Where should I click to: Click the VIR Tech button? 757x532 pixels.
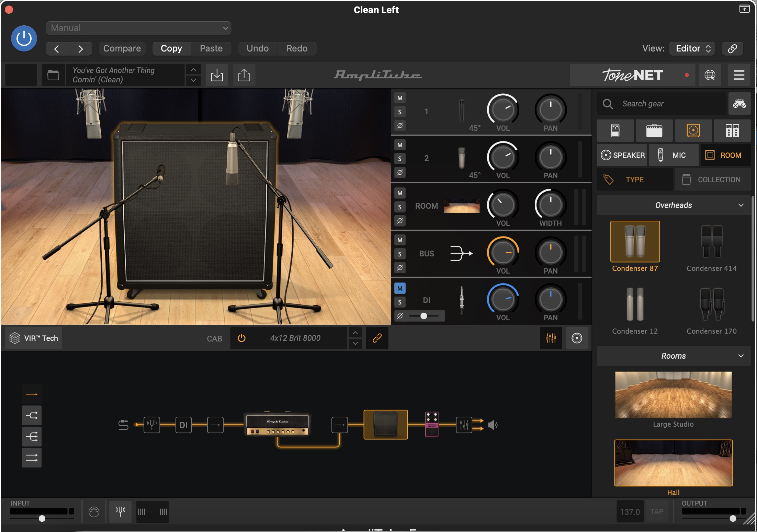[x=34, y=338]
